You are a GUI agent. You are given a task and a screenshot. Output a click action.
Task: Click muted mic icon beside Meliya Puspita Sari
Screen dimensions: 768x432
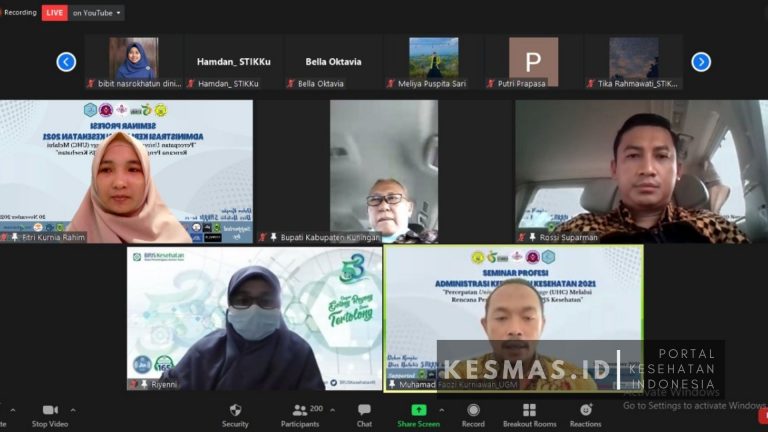(390, 84)
